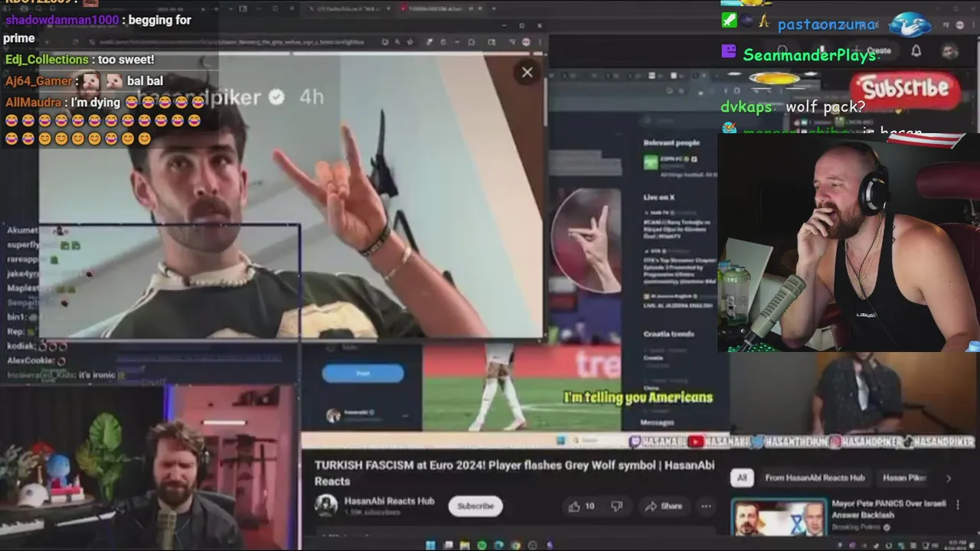This screenshot has height=551, width=980.
Task: Open the YouTube notifications bell
Action: click(916, 51)
